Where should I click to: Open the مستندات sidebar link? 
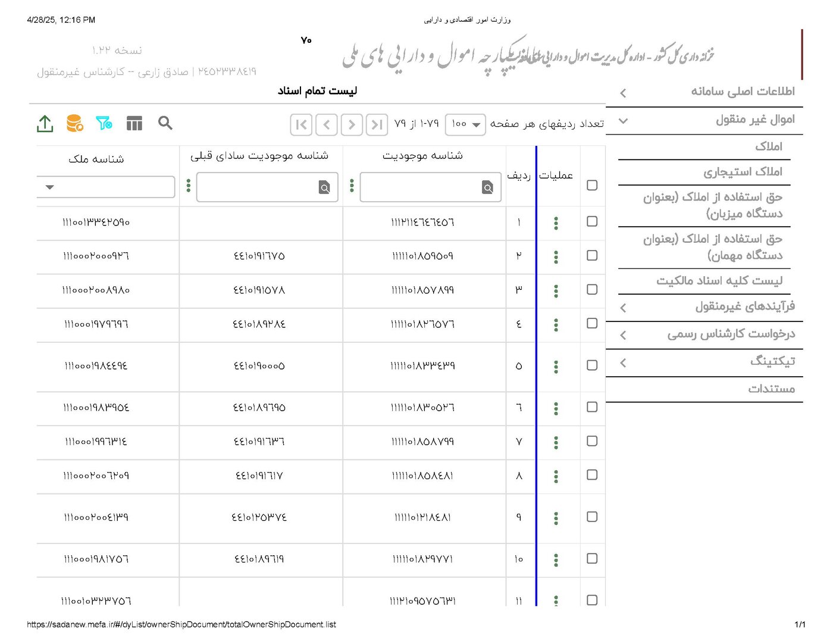[771, 389]
